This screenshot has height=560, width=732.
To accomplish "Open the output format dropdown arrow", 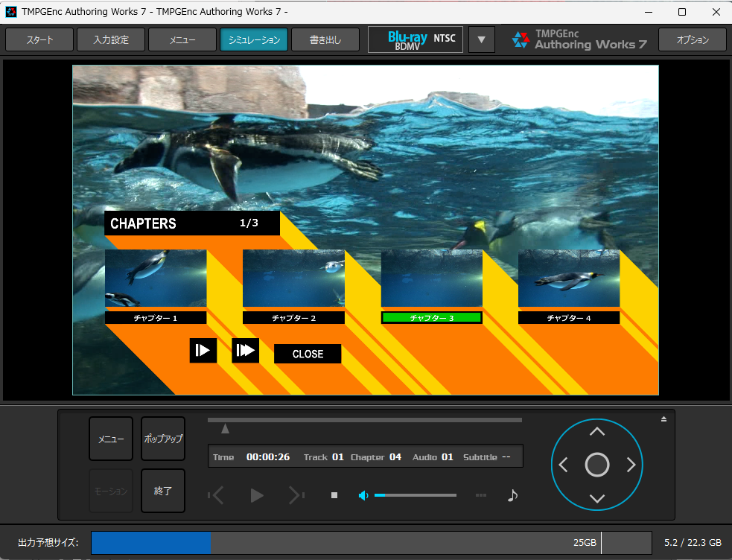I will click(x=481, y=40).
